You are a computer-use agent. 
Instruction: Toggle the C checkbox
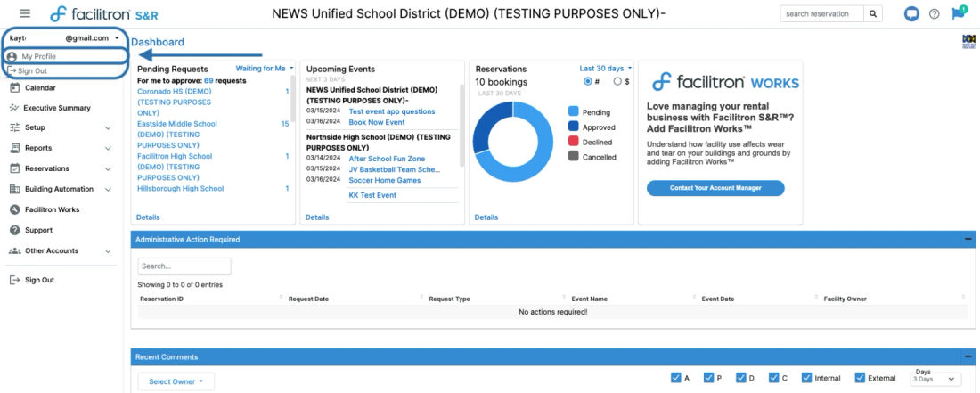point(773,377)
